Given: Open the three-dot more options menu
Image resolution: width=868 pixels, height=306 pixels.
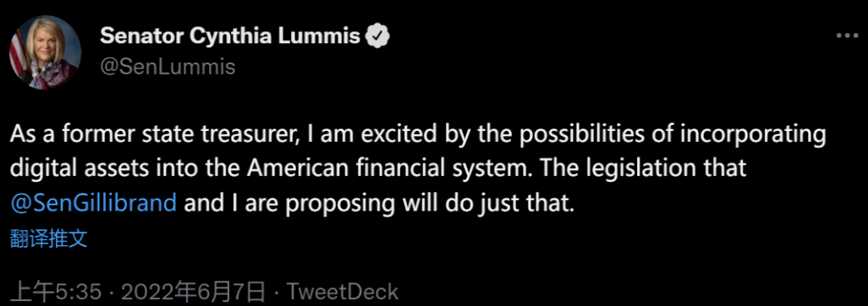Looking at the screenshot, I should [846, 36].
